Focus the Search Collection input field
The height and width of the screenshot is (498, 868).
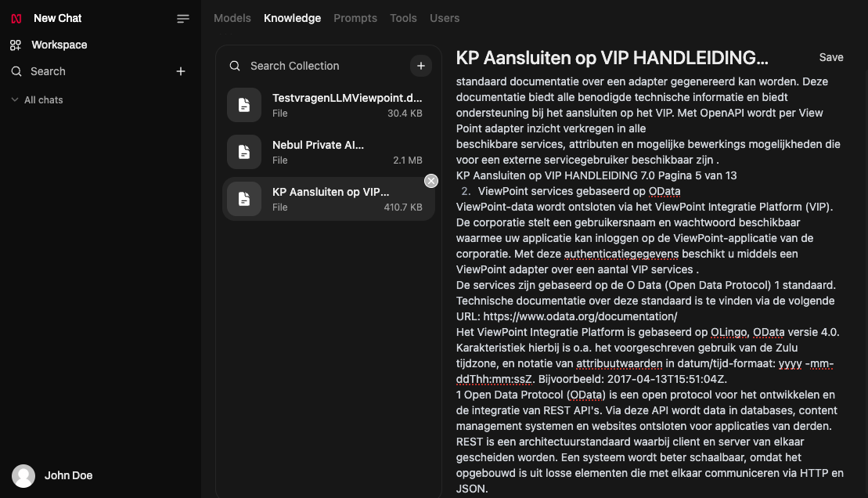pos(326,66)
